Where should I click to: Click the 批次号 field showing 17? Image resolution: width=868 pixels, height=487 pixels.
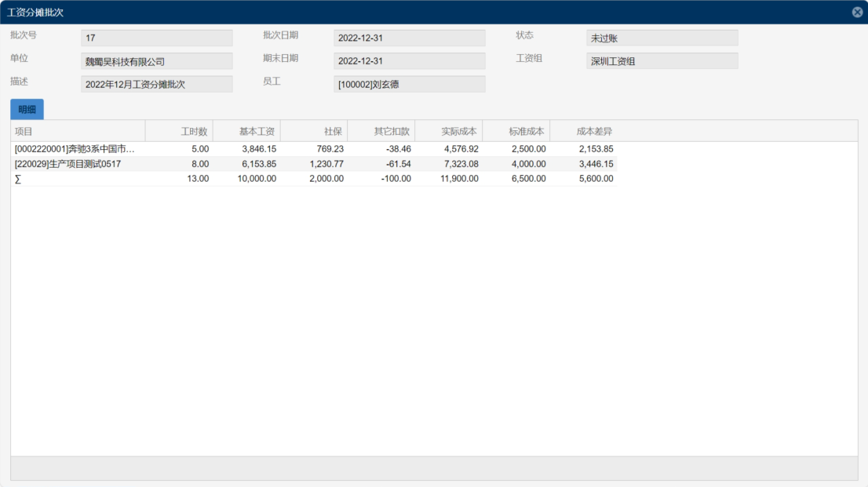[156, 38]
